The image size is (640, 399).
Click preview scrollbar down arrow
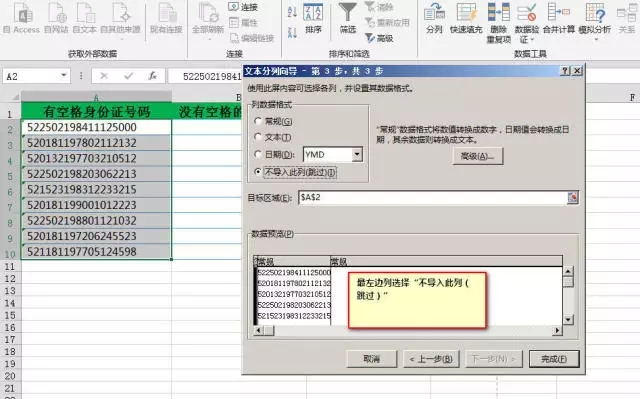(x=568, y=320)
